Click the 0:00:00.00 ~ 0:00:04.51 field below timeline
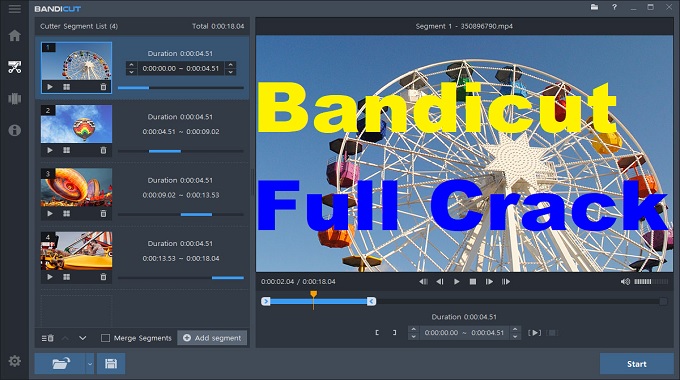Viewport: 680px width, 380px height. tap(464, 333)
